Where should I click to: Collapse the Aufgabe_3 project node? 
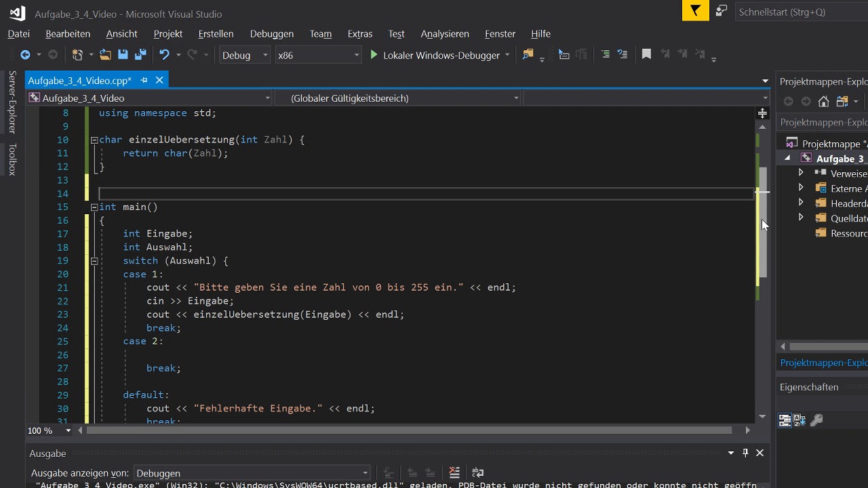pos(787,158)
